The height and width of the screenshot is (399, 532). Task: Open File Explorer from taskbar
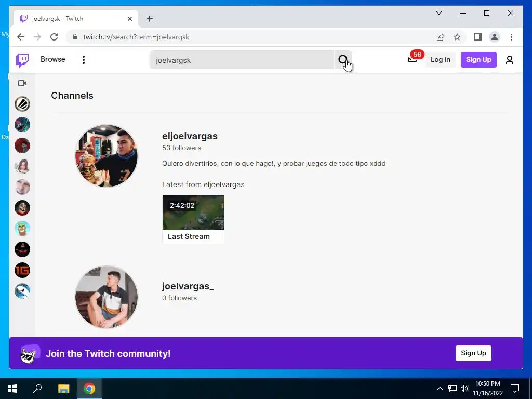pyautogui.click(x=63, y=389)
